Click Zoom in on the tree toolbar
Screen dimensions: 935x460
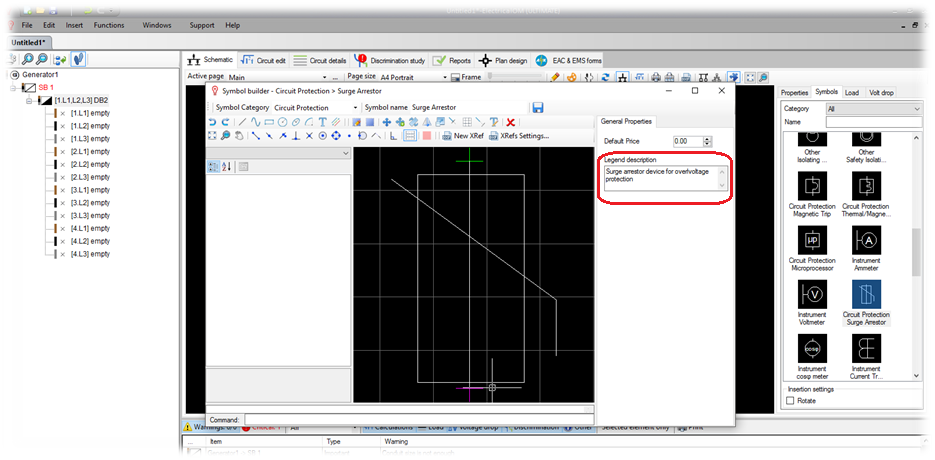coord(27,59)
